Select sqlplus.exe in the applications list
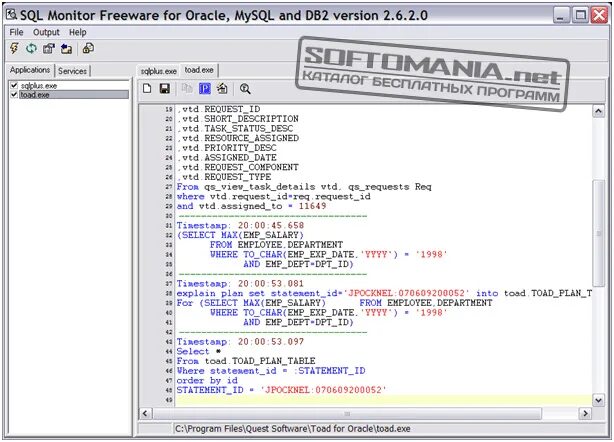Screen dimensions: 614x442 (39, 86)
